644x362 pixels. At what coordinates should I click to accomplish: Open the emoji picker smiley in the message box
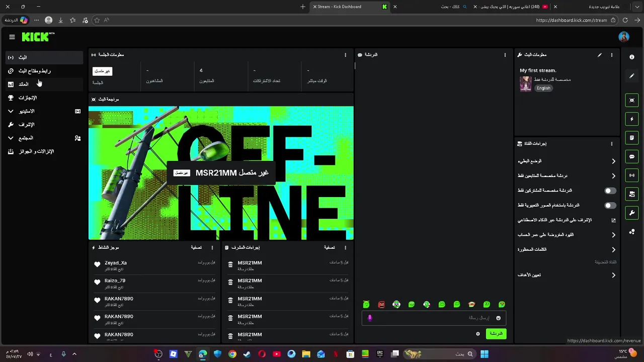tap(499, 318)
